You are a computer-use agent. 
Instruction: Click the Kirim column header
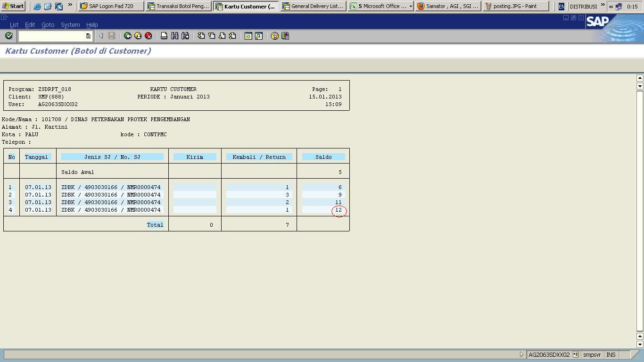click(x=195, y=157)
